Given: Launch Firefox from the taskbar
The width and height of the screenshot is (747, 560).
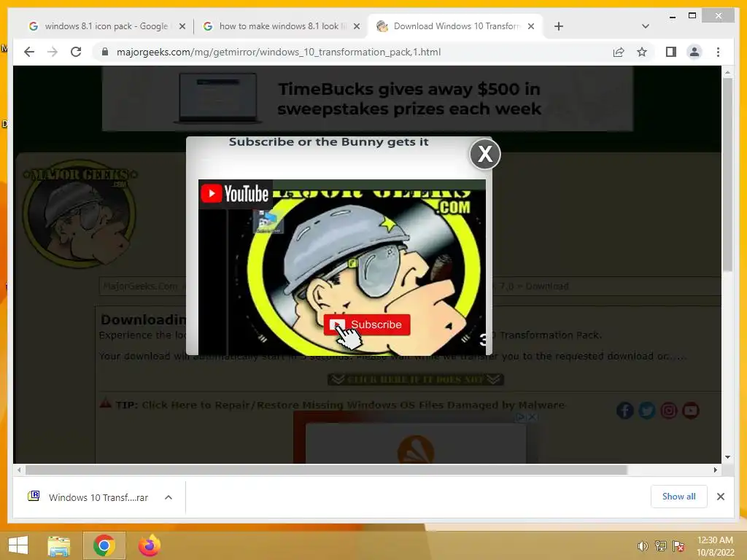Looking at the screenshot, I should point(149,545).
